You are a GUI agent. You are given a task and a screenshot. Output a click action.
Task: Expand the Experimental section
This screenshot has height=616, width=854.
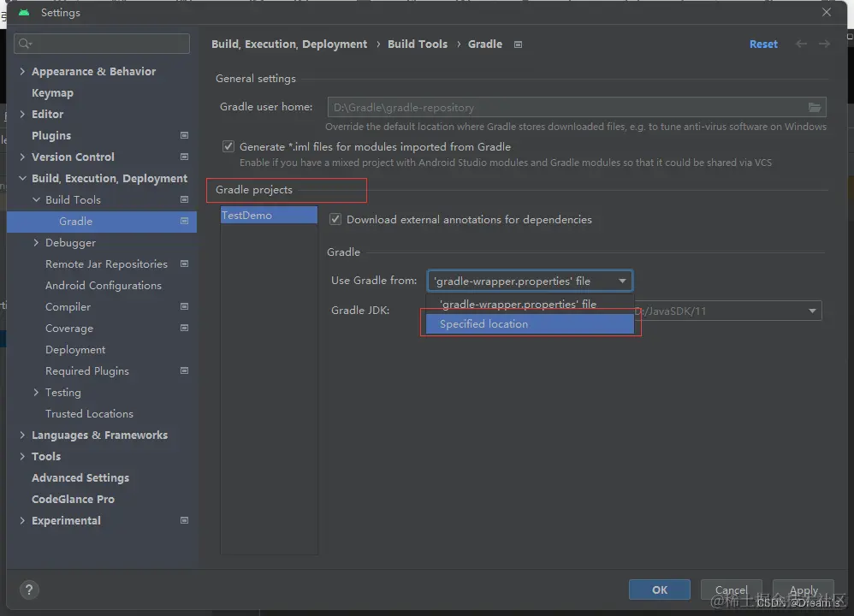(x=22, y=521)
